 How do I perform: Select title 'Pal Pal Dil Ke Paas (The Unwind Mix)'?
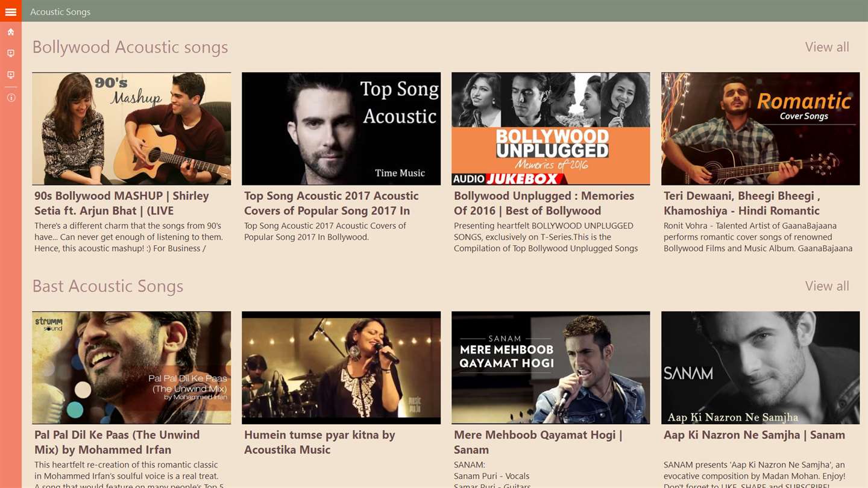[x=117, y=442]
